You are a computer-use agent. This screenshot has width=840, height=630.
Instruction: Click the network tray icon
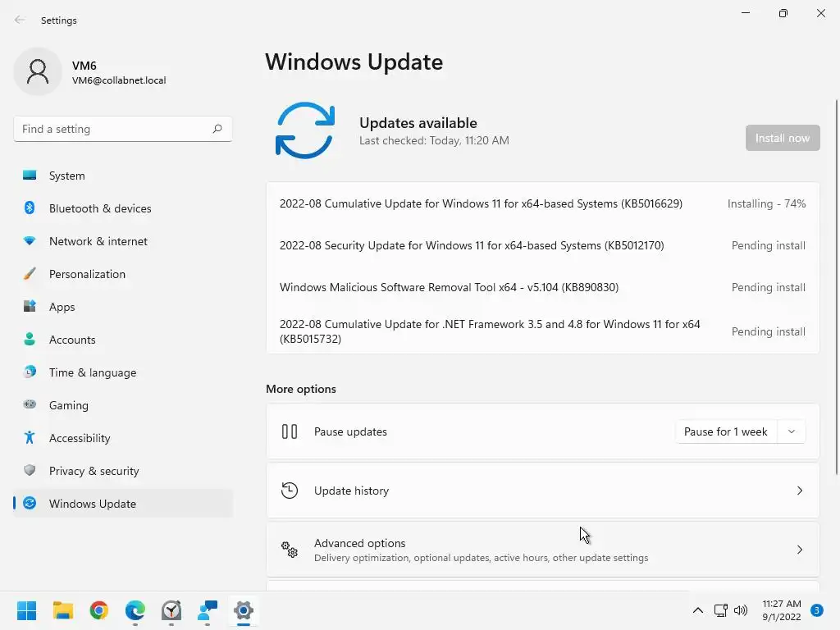(720, 610)
